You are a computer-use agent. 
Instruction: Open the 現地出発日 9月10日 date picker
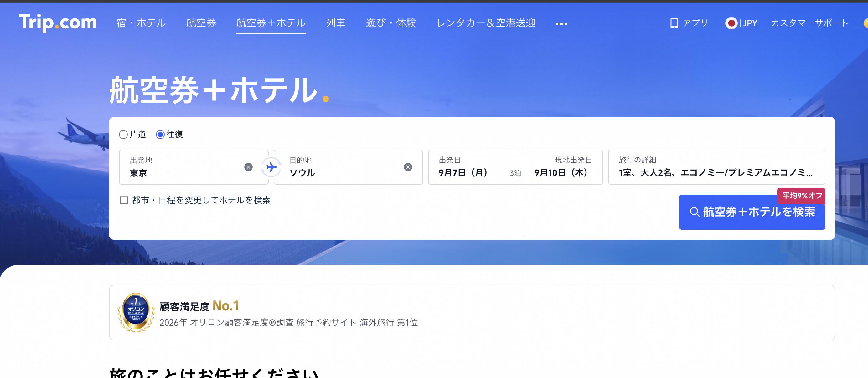pos(563,167)
